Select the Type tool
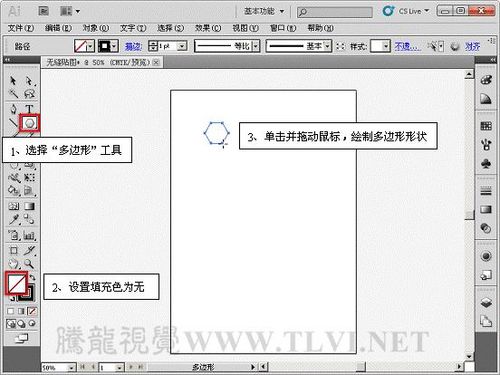This screenshot has width=500, height=375. point(29,109)
